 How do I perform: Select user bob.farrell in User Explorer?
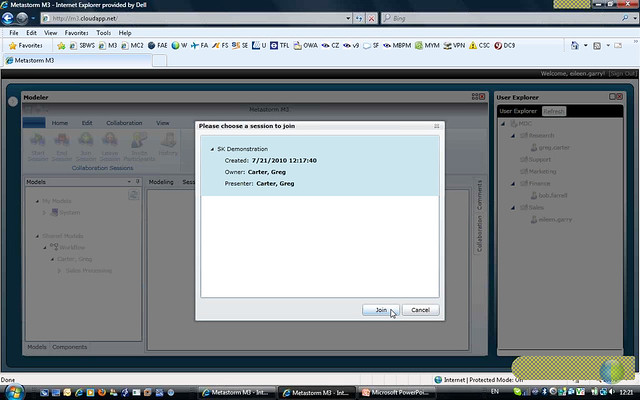549,196
